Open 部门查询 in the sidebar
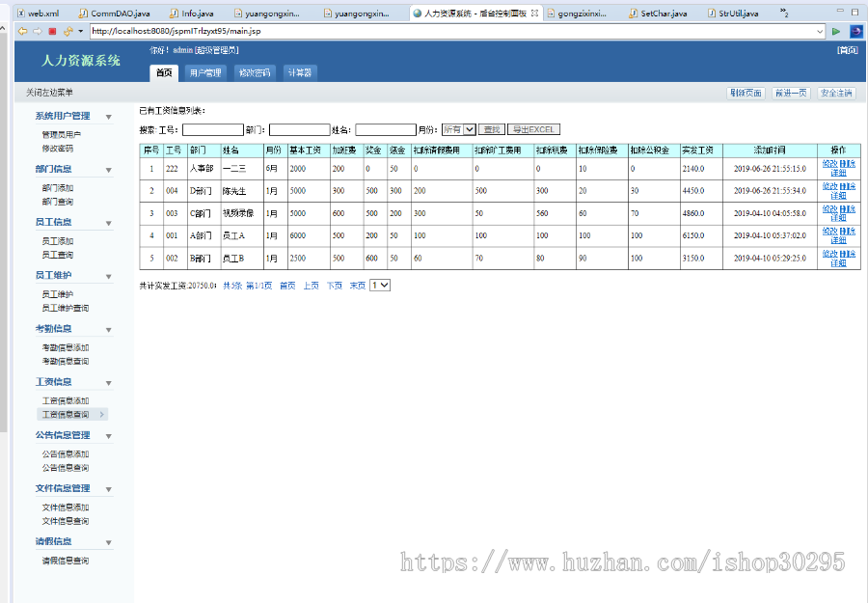868x603 pixels. pyautogui.click(x=58, y=202)
